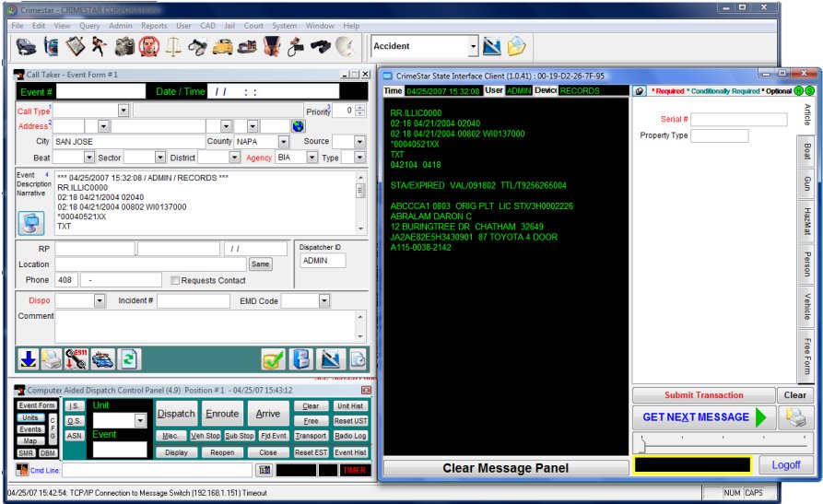The width and height of the screenshot is (823, 504).
Task: Click Clear Message Panel button
Action: click(506, 468)
